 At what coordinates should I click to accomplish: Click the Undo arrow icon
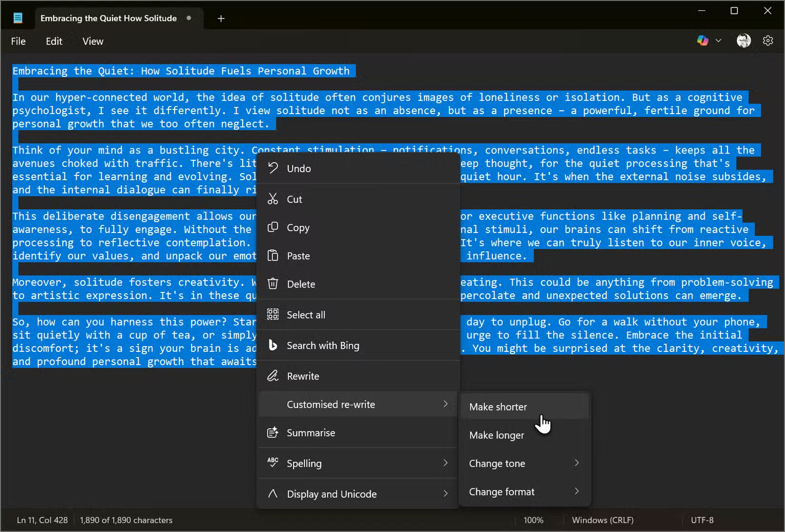coord(273,168)
